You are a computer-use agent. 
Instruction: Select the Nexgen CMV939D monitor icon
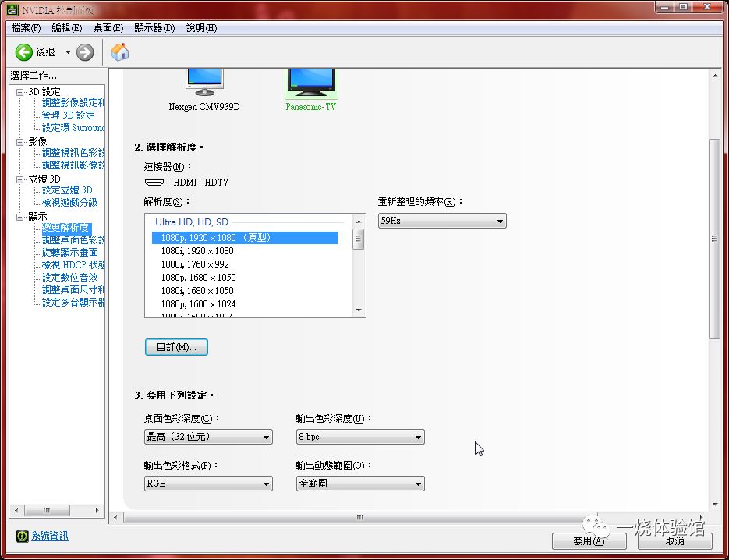coord(204,83)
